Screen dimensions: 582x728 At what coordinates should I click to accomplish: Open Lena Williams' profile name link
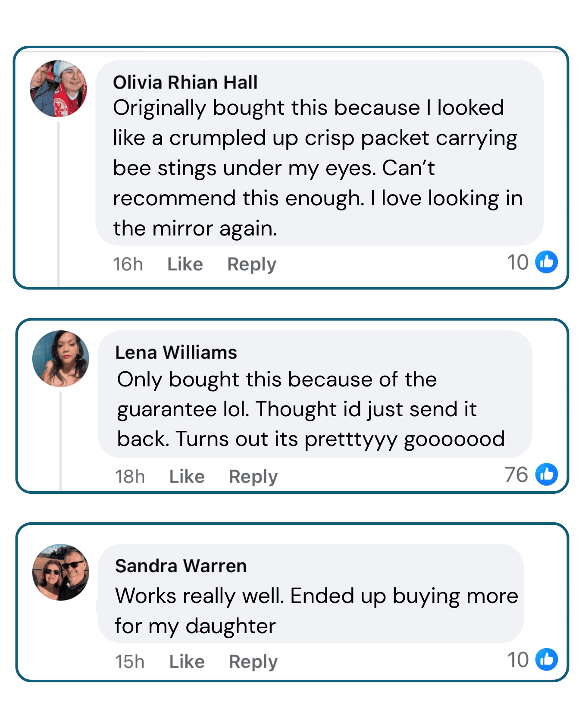point(176,353)
